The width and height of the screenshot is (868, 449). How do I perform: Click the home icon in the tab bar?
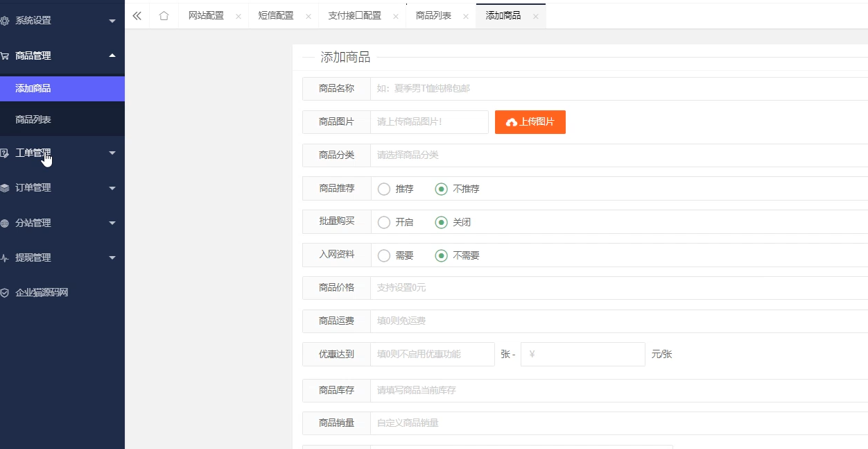(x=164, y=15)
